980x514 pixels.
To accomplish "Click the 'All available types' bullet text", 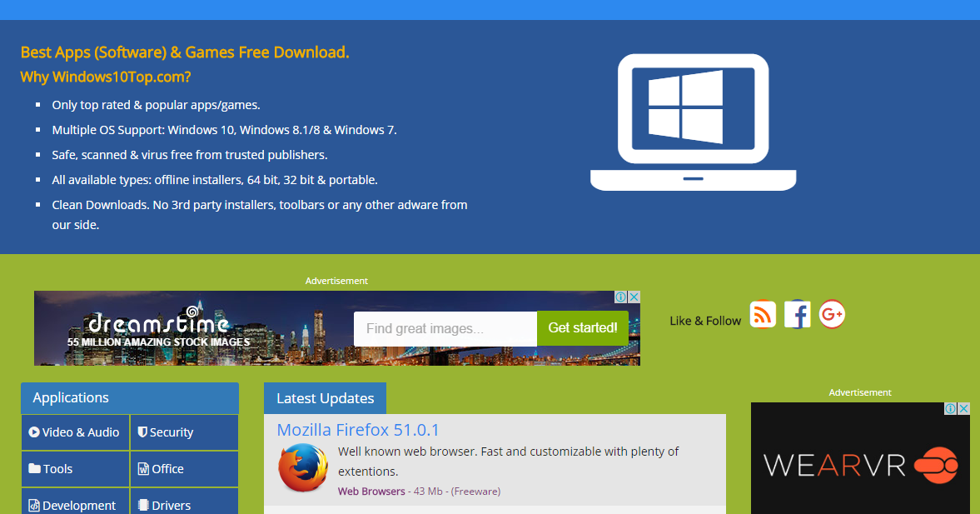I will point(215,180).
